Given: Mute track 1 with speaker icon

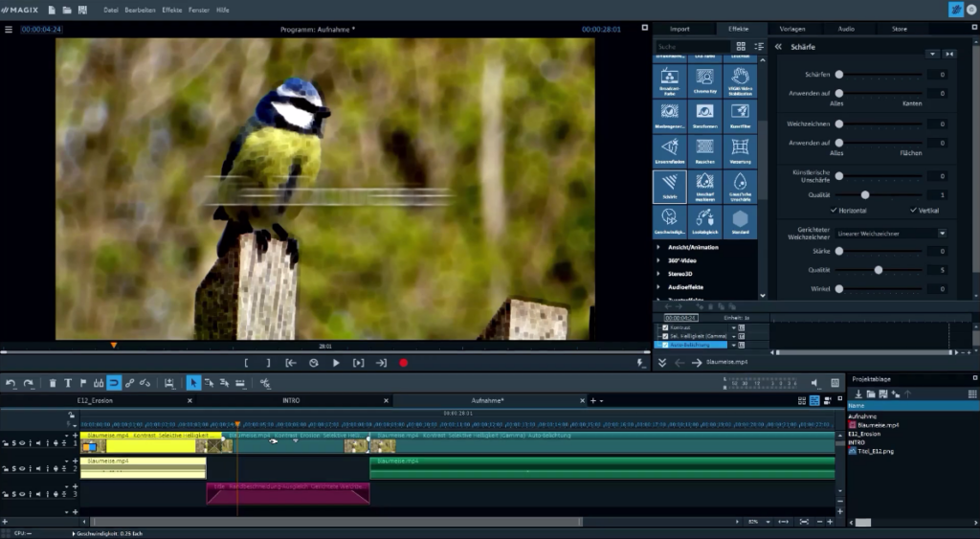Looking at the screenshot, I should pyautogui.click(x=37, y=442).
